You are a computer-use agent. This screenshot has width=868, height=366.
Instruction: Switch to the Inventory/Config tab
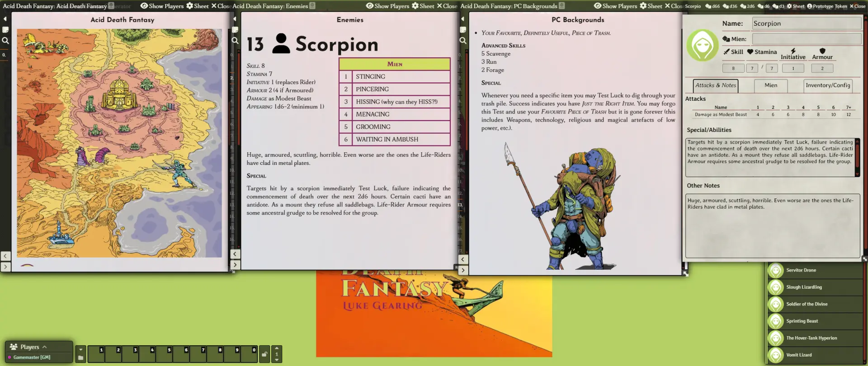827,85
